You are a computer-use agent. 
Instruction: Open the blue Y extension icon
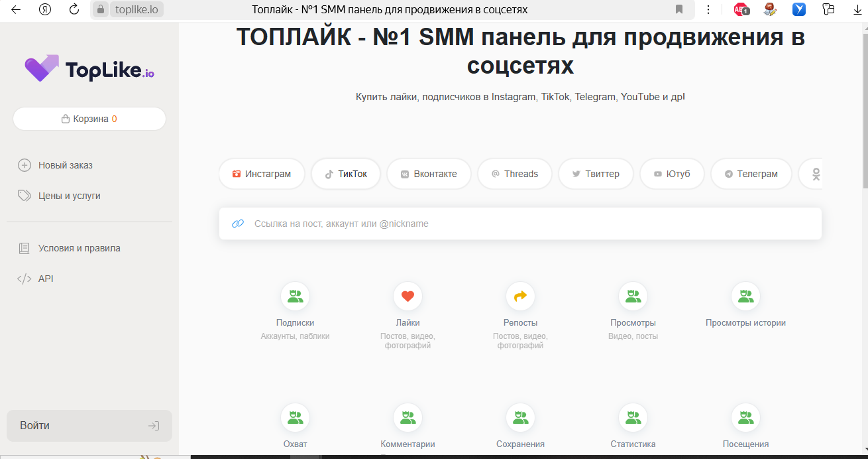pyautogui.click(x=799, y=9)
